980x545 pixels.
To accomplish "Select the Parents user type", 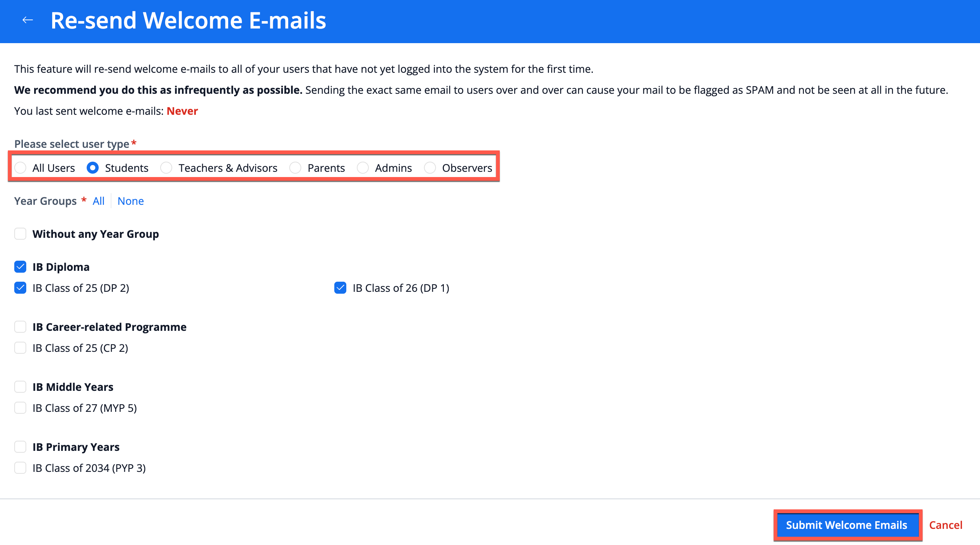I will coord(296,168).
